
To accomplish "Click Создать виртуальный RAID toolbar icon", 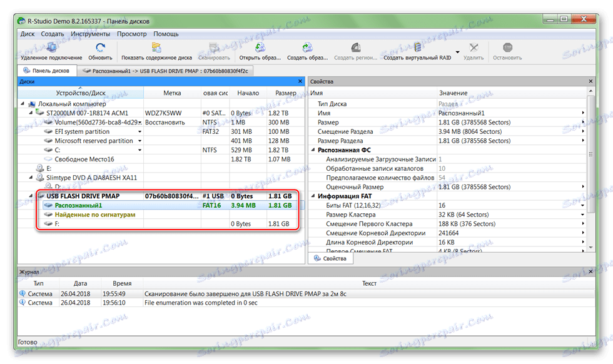I will [x=417, y=48].
